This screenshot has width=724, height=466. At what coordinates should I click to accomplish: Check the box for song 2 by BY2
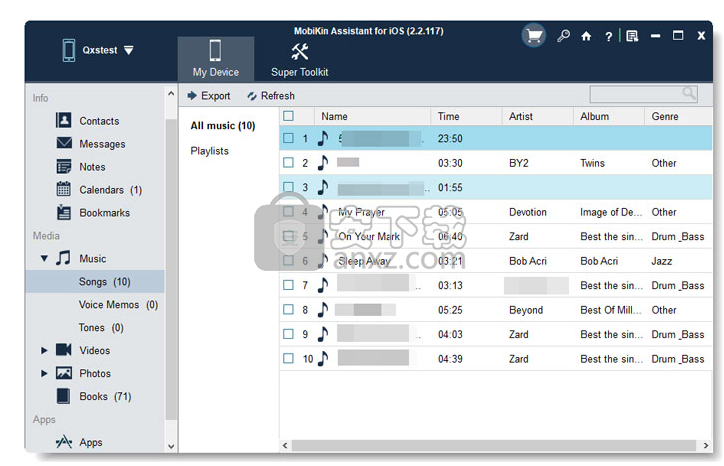(289, 162)
